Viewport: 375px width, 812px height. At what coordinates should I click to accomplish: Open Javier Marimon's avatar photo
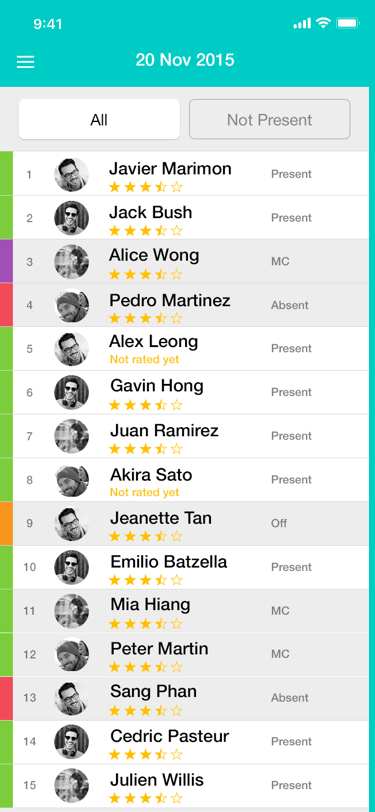[x=71, y=175]
